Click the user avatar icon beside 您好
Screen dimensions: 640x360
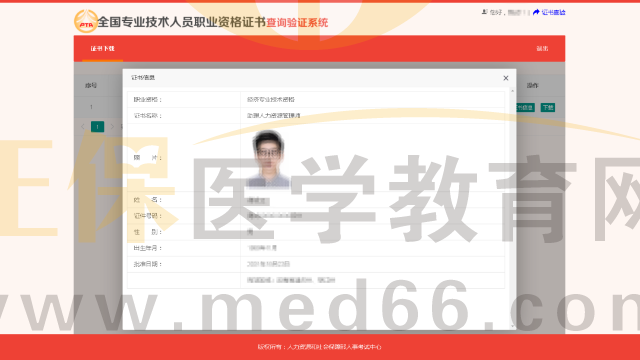pos(484,12)
